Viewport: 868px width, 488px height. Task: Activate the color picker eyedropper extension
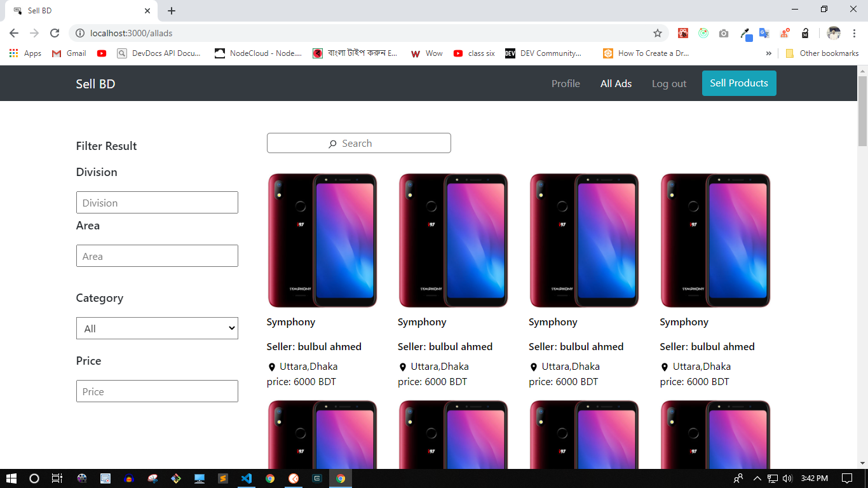(745, 33)
